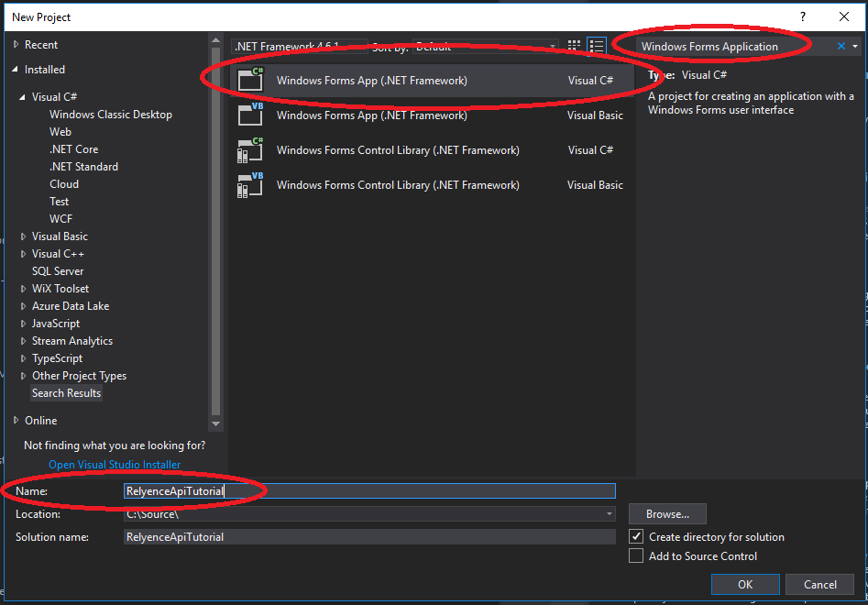Open the Location path dropdown
The height and width of the screenshot is (605, 868).
pyautogui.click(x=610, y=514)
